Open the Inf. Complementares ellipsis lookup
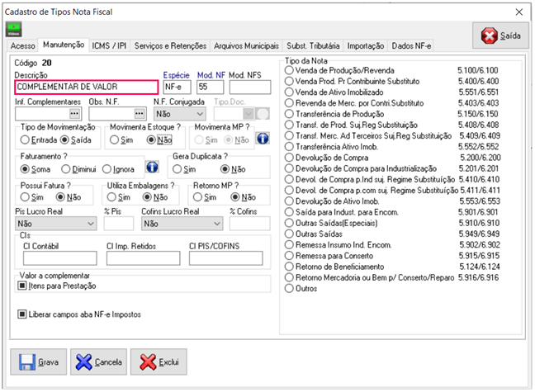 point(75,113)
